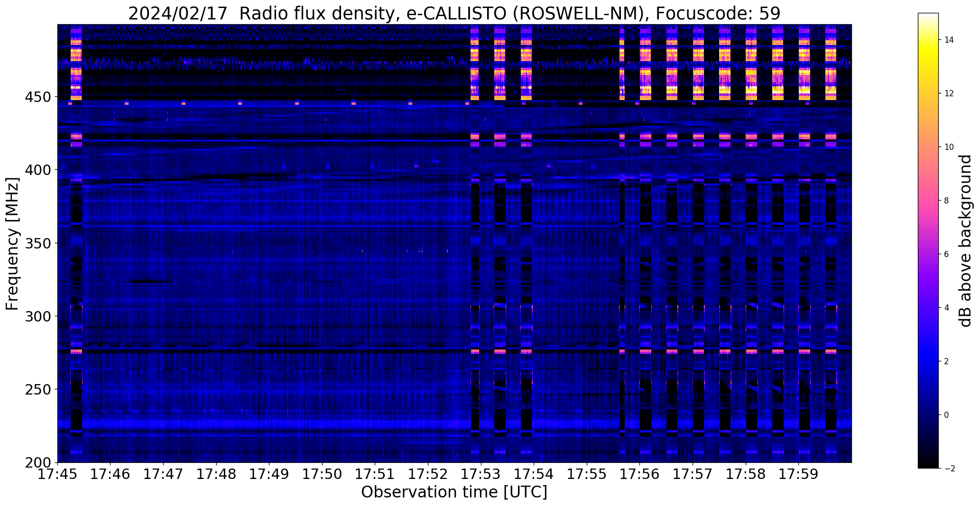The height and width of the screenshot is (506, 980).
Task: Click the 'dB above background' colorbar label
Action: point(965,241)
